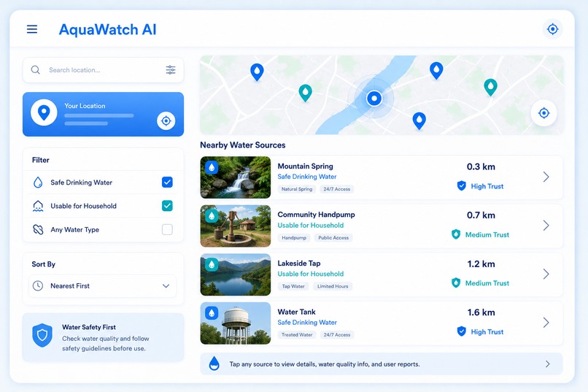Uncheck Safe Drinking Water filter
Image resolution: width=588 pixels, height=392 pixels.
167,182
